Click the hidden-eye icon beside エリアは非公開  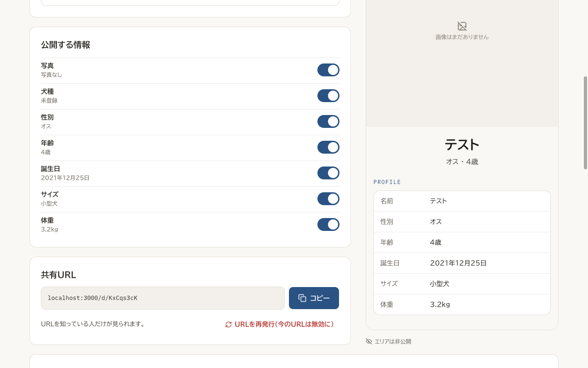click(369, 341)
